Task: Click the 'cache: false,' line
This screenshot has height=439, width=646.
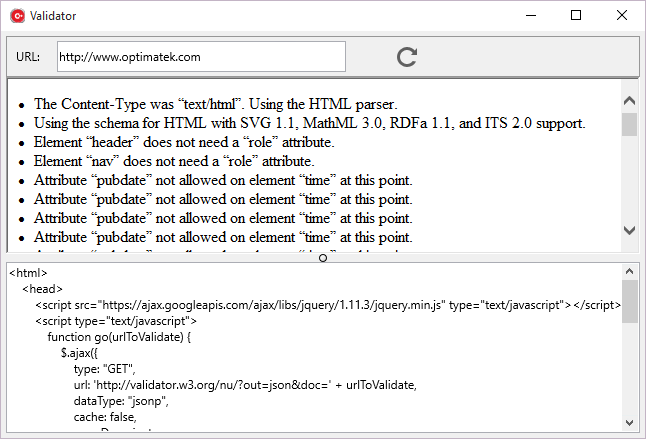Action: click(105, 417)
